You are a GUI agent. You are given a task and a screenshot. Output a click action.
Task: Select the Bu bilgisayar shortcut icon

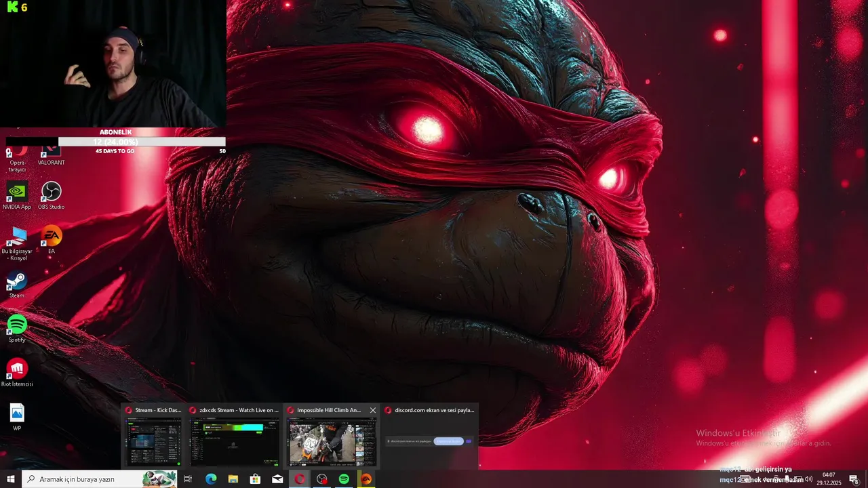17,244
